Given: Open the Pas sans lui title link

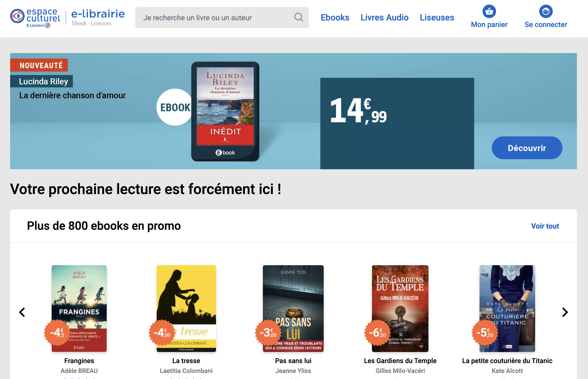Looking at the screenshot, I should (293, 360).
